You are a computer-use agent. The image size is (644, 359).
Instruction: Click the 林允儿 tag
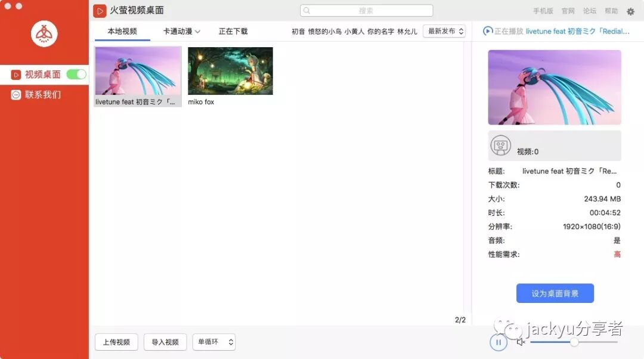click(407, 31)
